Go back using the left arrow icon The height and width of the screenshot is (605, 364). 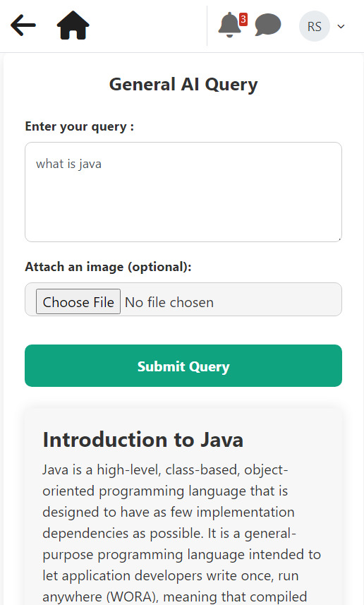pos(23,25)
